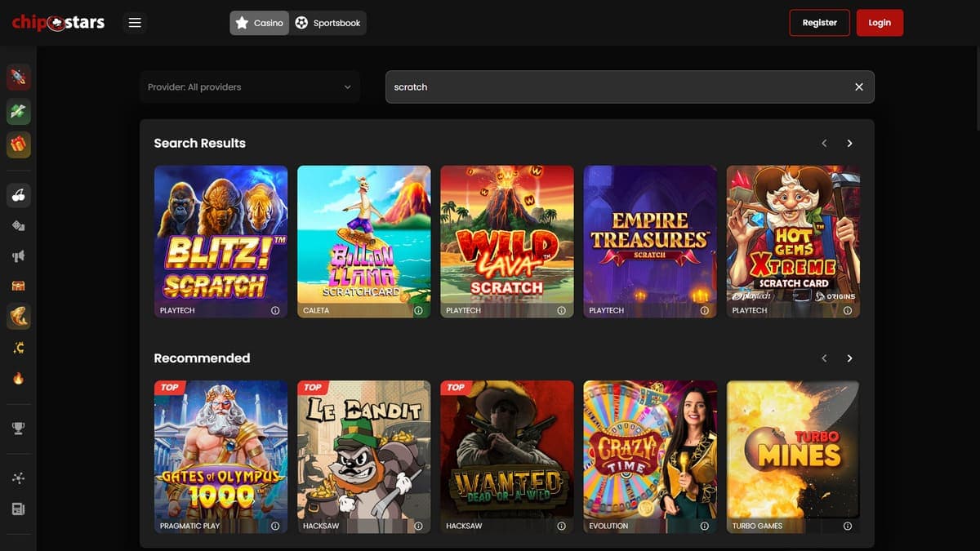Screen dimensions: 980x551
Task: Click 'CALETA' provider label under Billion Llama
Action: tap(316, 311)
